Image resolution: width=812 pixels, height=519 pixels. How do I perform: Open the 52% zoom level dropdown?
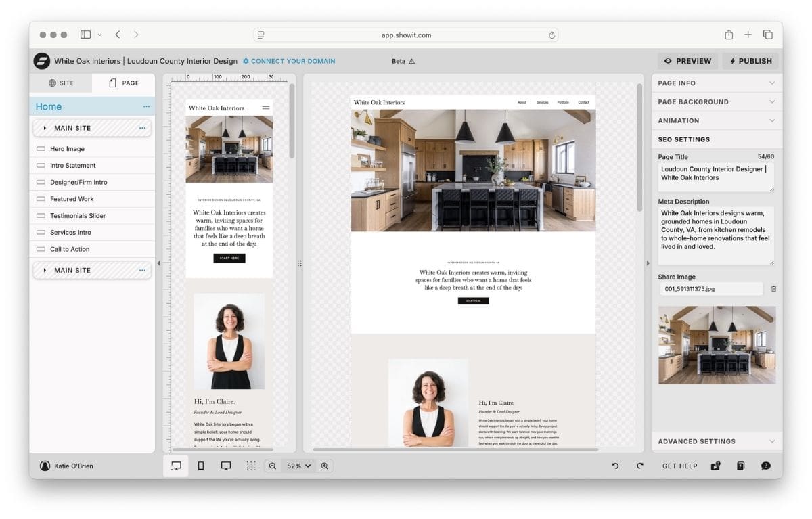pos(298,466)
